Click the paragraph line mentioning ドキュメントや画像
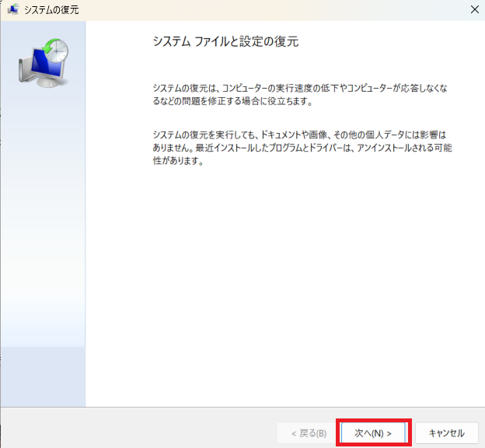Image resolution: width=485 pixels, height=448 pixels. click(x=300, y=134)
